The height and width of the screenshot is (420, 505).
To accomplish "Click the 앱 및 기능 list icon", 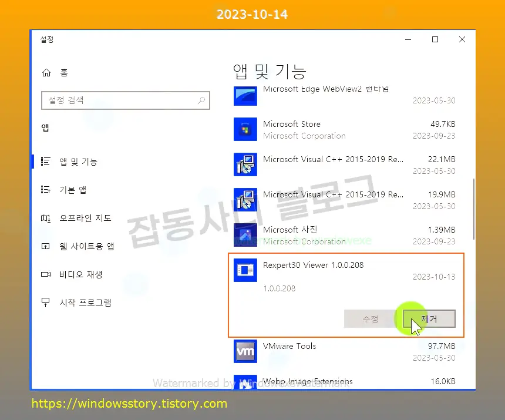I will (45, 161).
